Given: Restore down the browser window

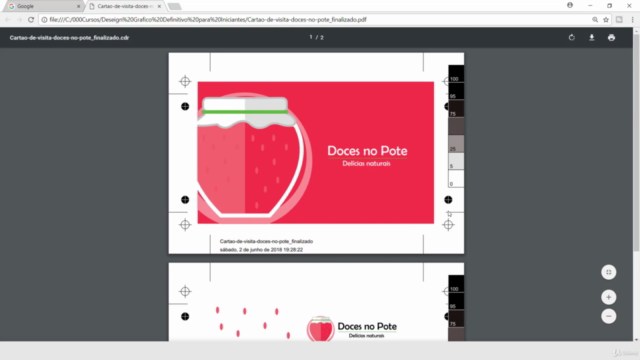Looking at the screenshot, I should [609, 6].
